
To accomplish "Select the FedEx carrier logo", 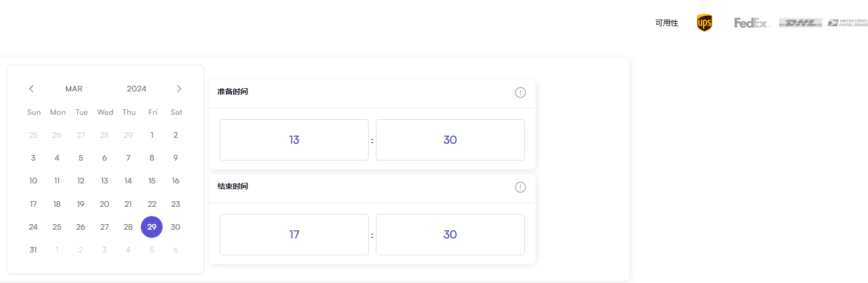I will (752, 23).
